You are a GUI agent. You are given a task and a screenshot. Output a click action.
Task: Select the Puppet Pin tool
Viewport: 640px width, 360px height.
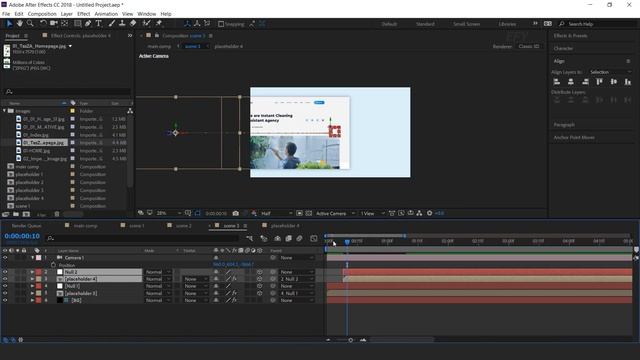click(159, 24)
